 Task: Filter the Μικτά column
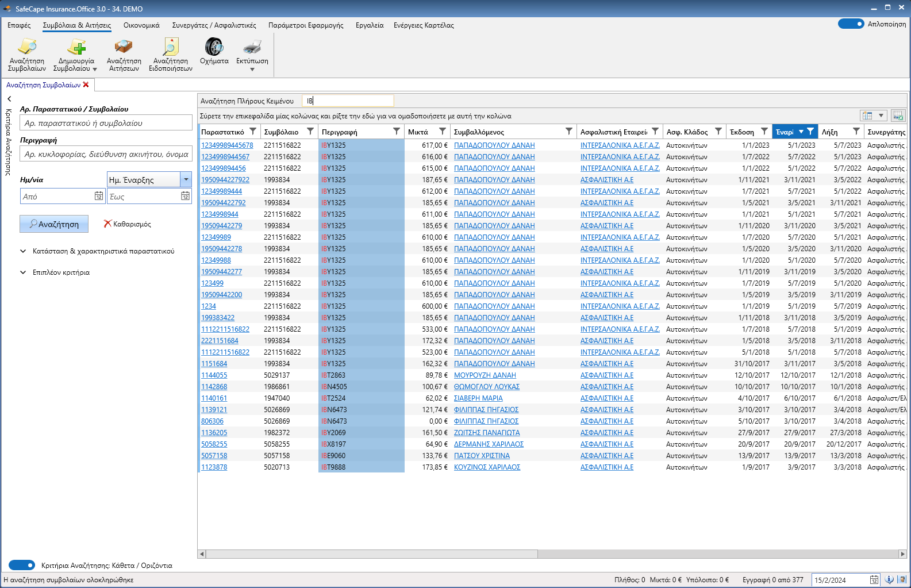pyautogui.click(x=443, y=132)
